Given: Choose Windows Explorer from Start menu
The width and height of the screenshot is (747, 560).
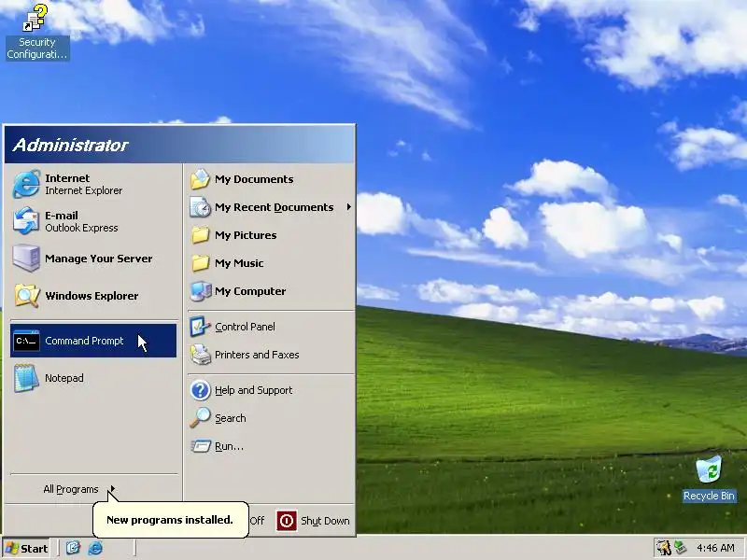Looking at the screenshot, I should coord(93,295).
